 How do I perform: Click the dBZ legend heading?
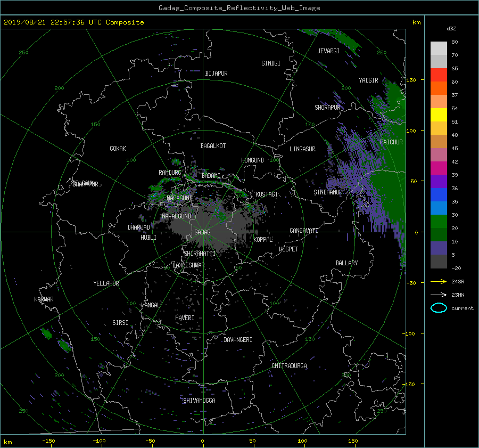451,29
